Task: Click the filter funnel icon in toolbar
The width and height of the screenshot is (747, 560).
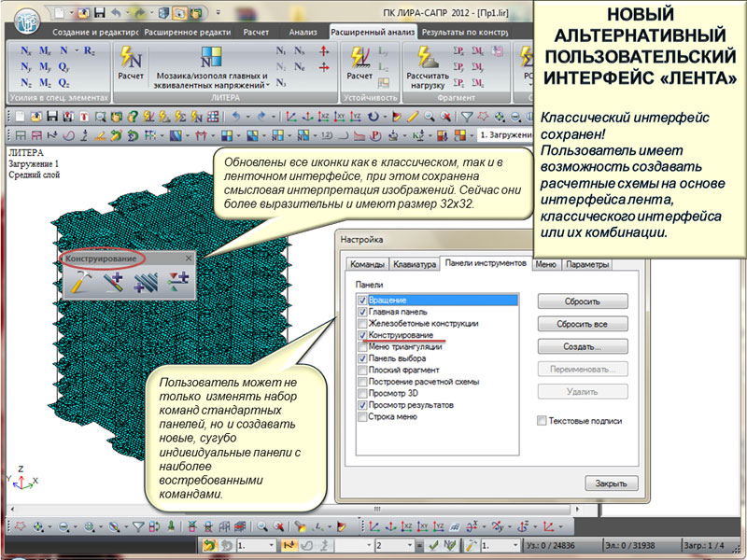Action: (x=466, y=117)
